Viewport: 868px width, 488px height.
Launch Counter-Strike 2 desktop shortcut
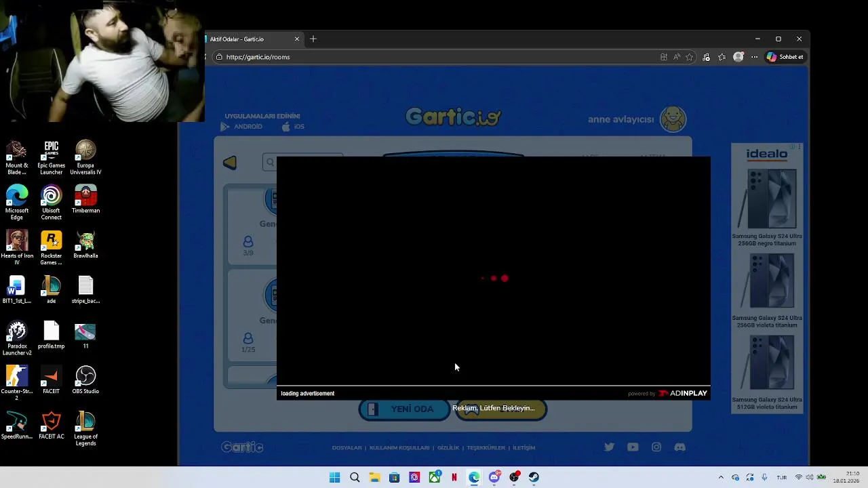(17, 384)
